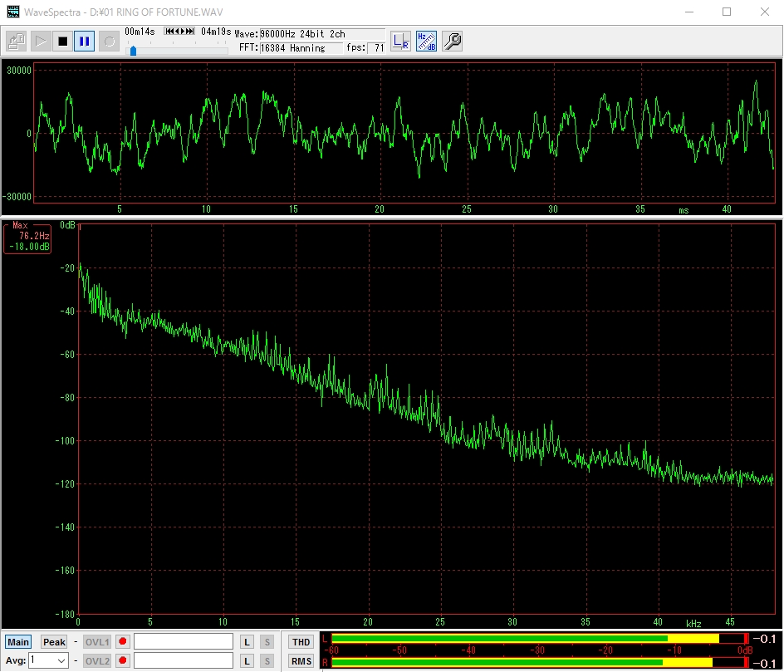Click the R channel level meter bar
Viewport: 784px width, 672px height.
click(x=540, y=663)
